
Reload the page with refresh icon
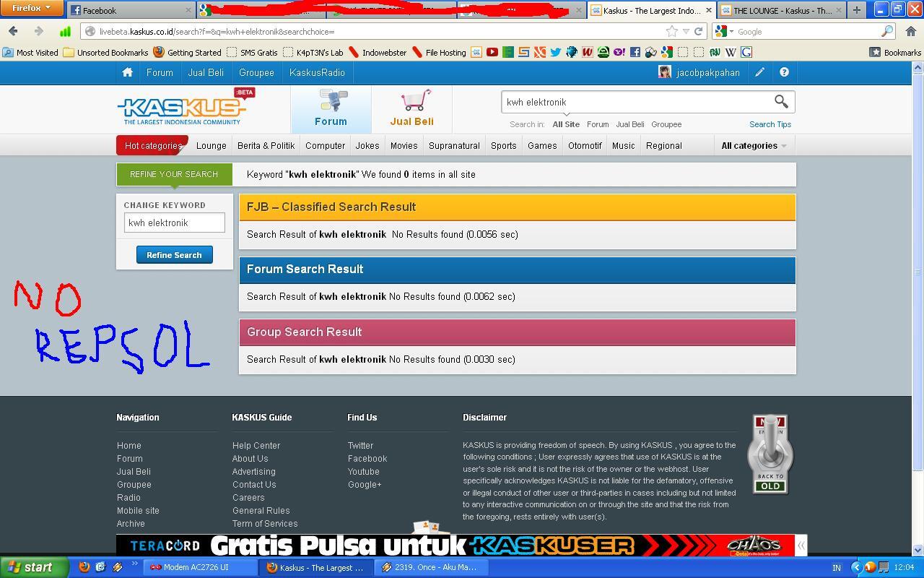698,32
